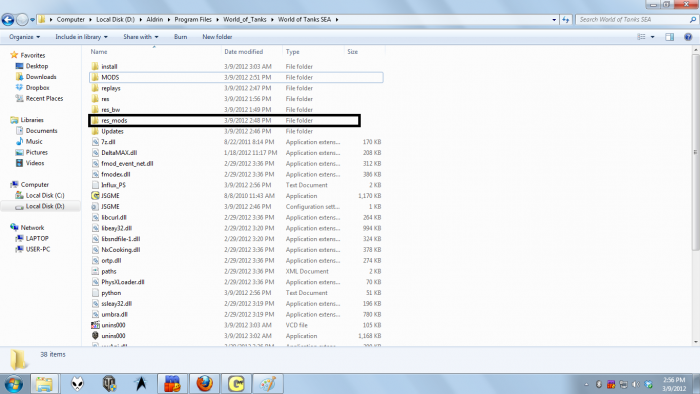
Task: Open the Organize dropdown menu
Action: tap(25, 37)
